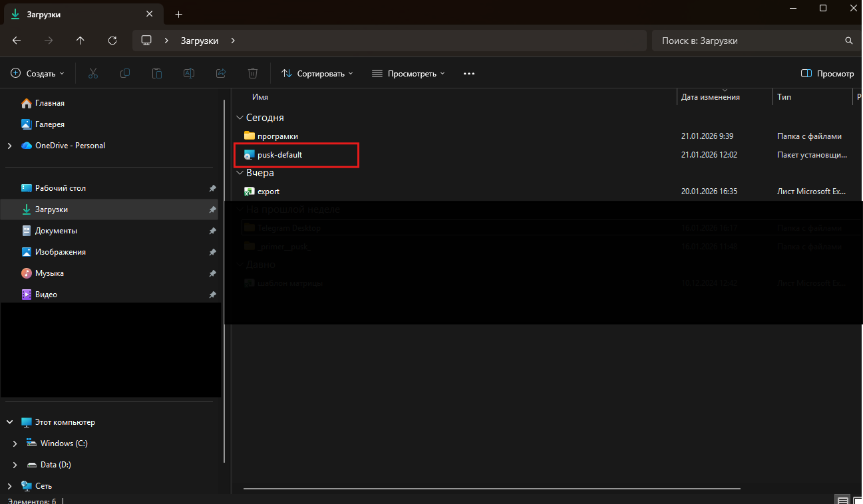Select the pusk-default installer file
The width and height of the screenshot is (863, 504).
(x=280, y=155)
